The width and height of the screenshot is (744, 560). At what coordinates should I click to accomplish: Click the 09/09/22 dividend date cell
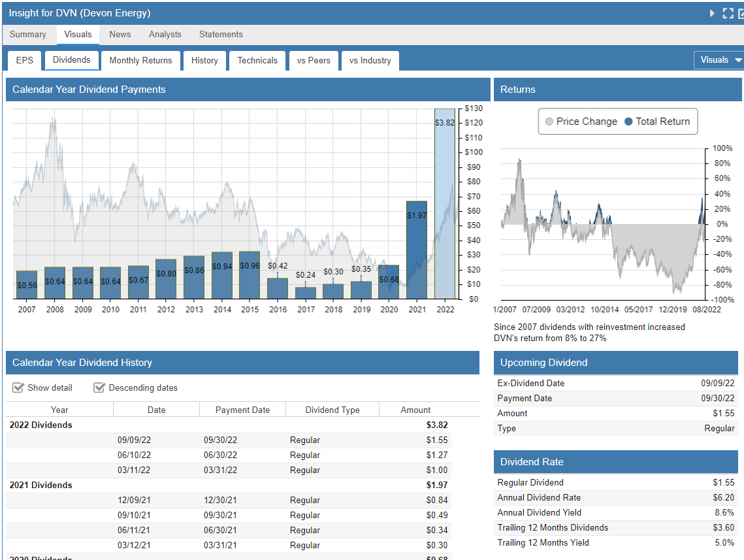point(135,440)
